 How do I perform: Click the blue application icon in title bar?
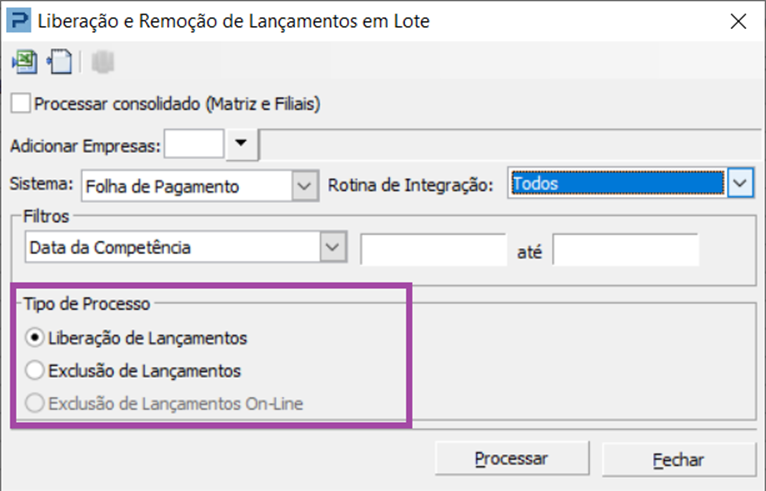tap(19, 21)
